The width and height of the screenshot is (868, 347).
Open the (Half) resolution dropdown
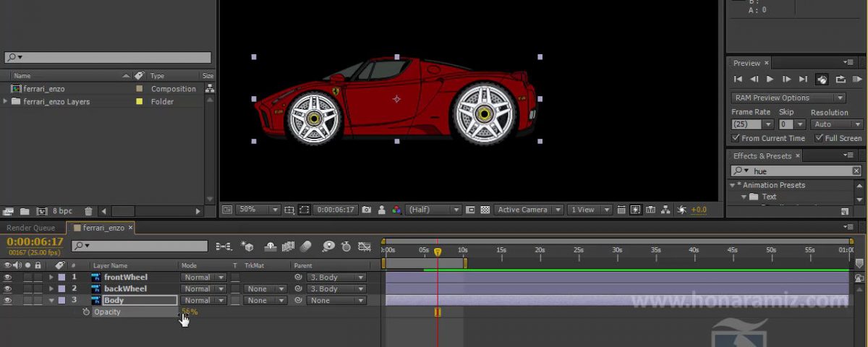(434, 210)
